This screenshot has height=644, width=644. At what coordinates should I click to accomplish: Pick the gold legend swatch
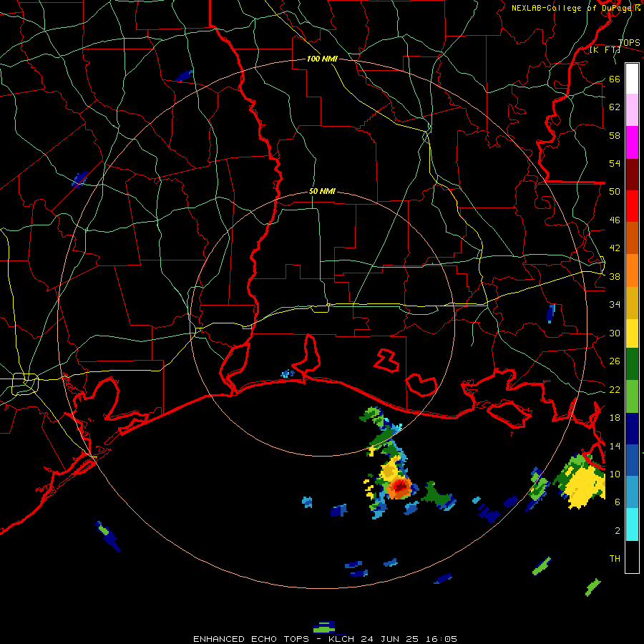pos(632,303)
